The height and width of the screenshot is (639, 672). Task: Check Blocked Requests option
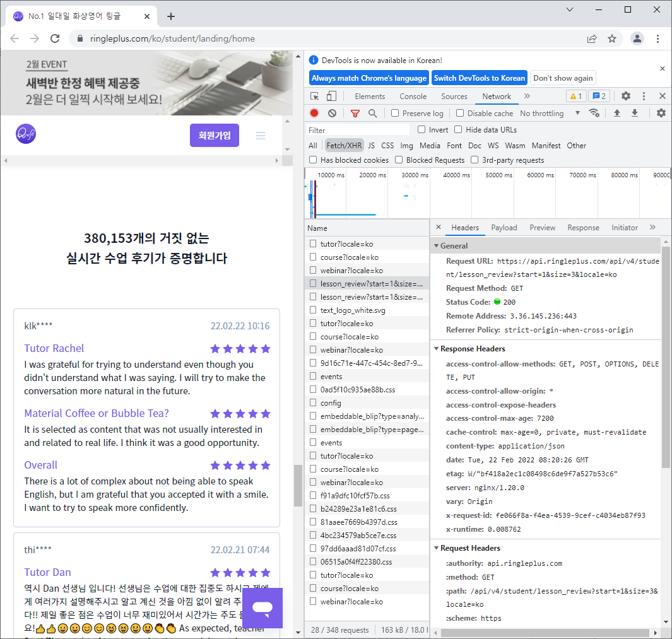click(x=399, y=160)
